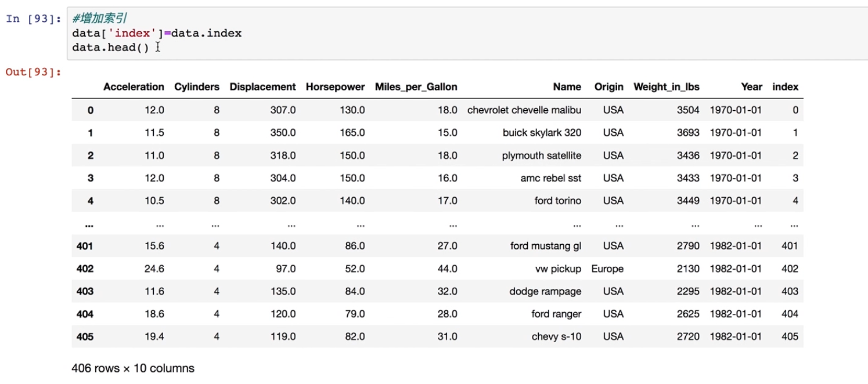Select the Displacement column header
Image resolution: width=868 pixels, height=384 pixels.
coord(262,87)
